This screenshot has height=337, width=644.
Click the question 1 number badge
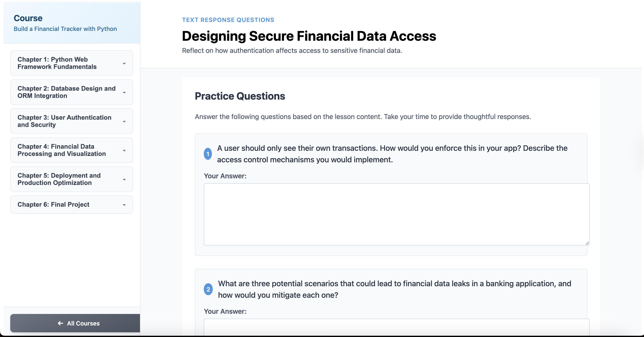208,154
